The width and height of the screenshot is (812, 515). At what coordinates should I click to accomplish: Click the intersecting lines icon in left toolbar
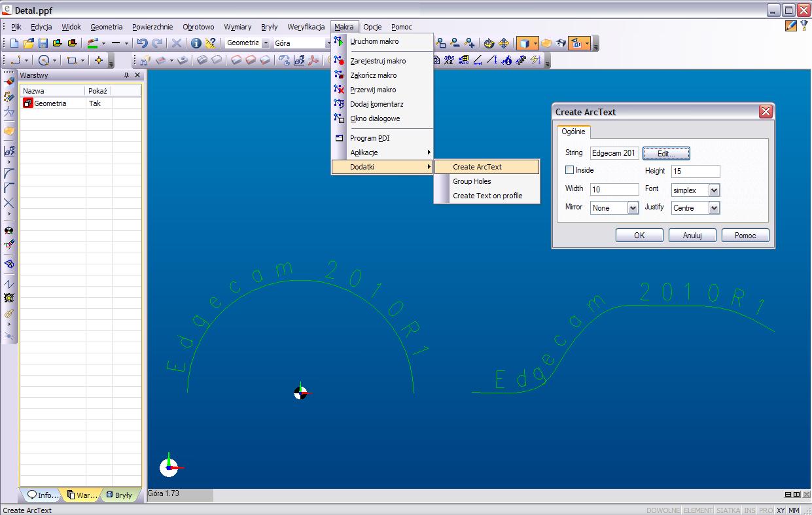[x=9, y=202]
